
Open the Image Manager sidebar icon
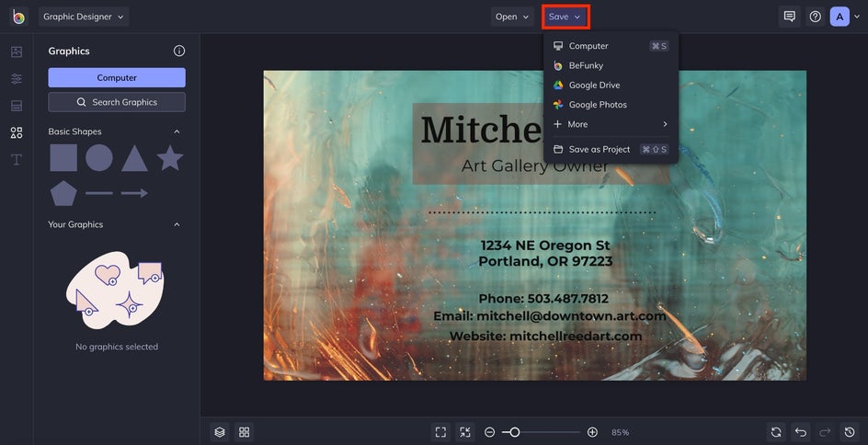(x=17, y=52)
